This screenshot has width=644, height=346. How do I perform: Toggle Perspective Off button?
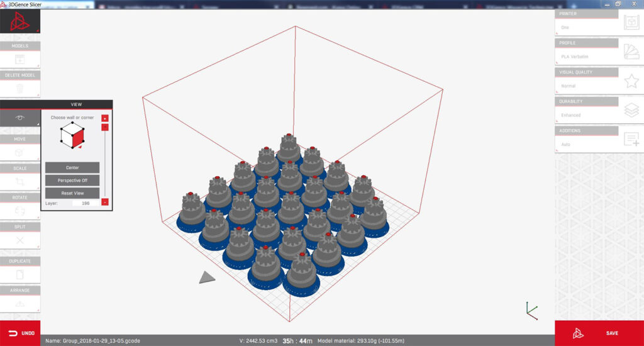point(72,180)
